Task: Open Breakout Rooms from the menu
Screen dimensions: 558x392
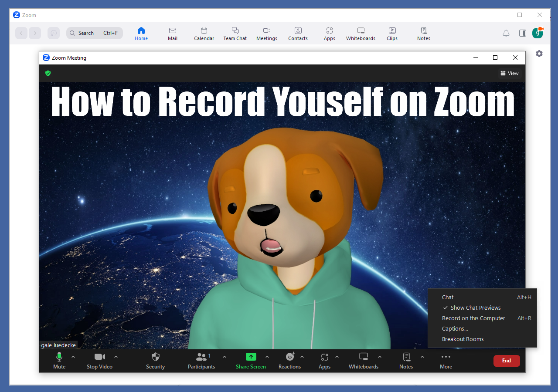Action: pos(463,339)
